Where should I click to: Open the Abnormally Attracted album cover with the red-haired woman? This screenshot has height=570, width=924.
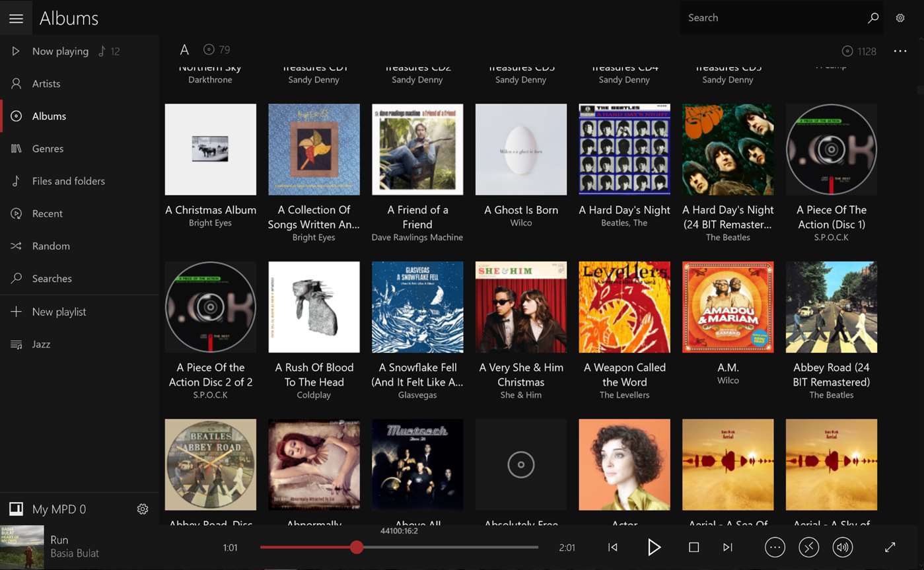(x=314, y=464)
